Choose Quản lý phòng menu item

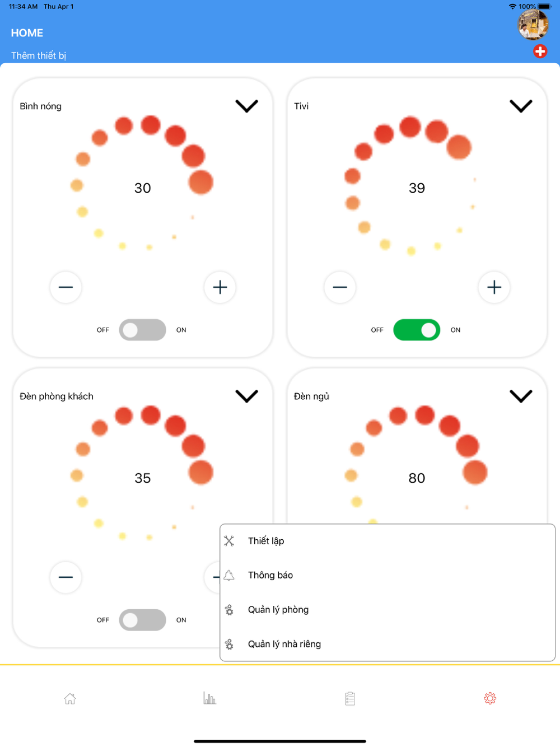[x=278, y=610]
